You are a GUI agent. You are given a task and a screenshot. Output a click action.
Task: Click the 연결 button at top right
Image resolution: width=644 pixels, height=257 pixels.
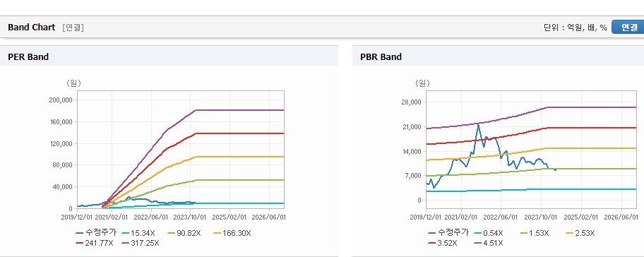tap(628, 27)
